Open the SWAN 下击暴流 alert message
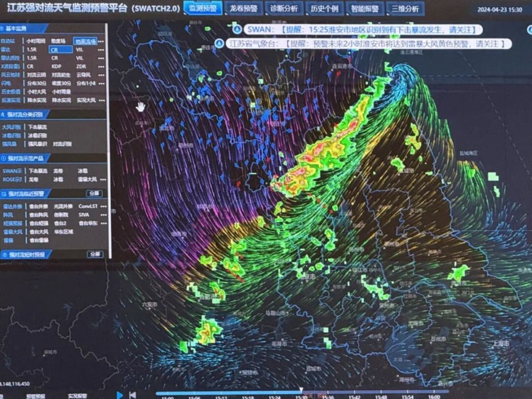This screenshot has height=399, width=532. (x=363, y=29)
